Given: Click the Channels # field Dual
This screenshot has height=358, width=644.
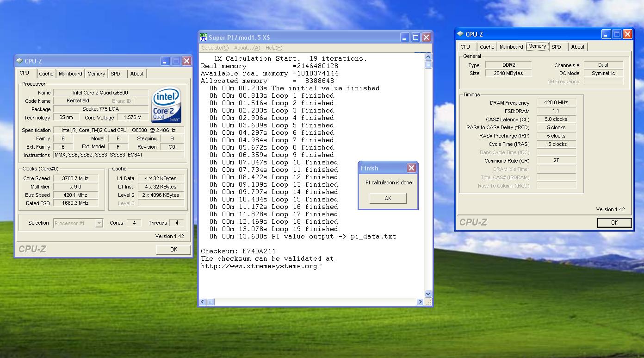Looking at the screenshot, I should click(603, 65).
